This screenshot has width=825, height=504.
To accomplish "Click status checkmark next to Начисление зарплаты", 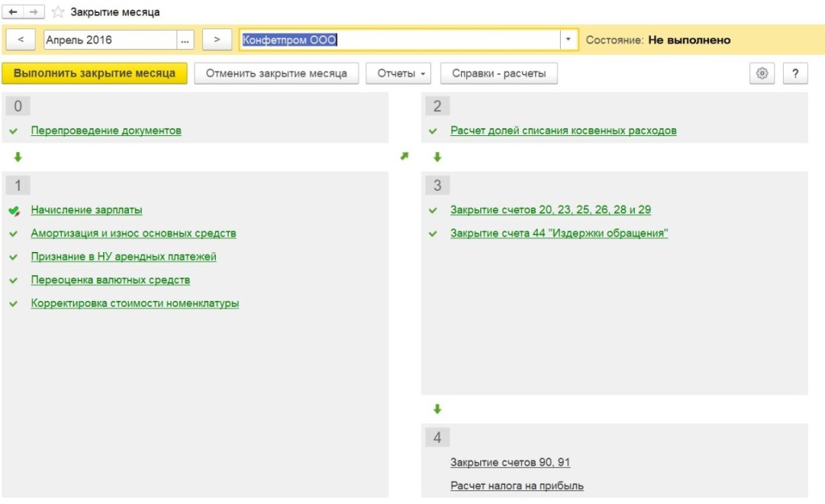I will coord(14,210).
